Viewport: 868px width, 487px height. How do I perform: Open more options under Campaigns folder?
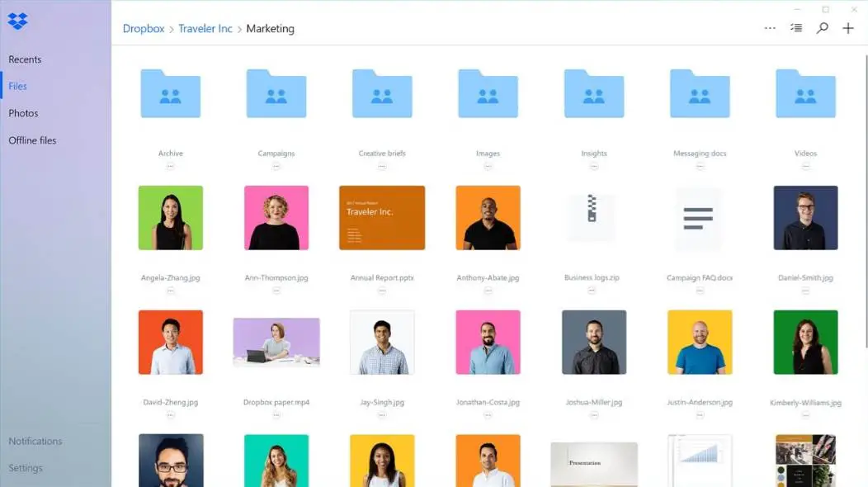(x=276, y=166)
